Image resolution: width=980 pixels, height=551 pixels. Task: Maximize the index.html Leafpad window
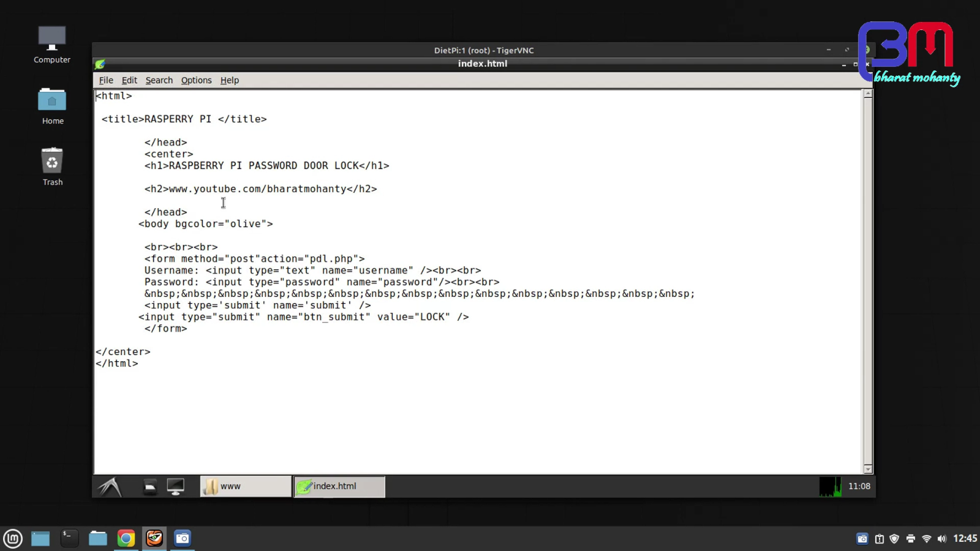pyautogui.click(x=856, y=64)
